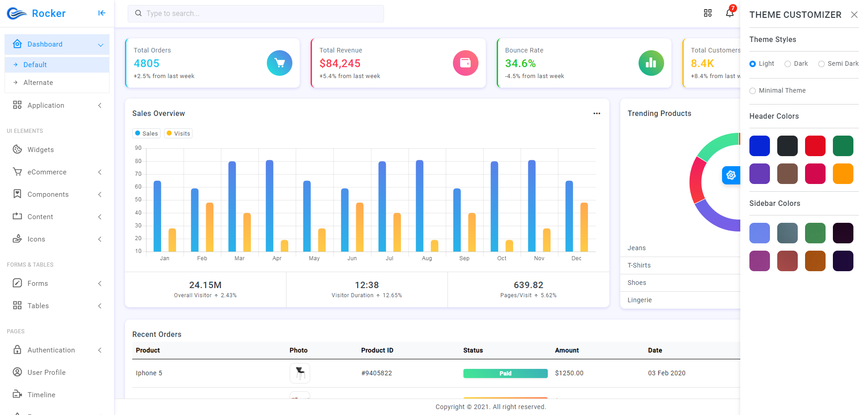
Task: Click the Total Revenue wallet icon
Action: (465, 63)
